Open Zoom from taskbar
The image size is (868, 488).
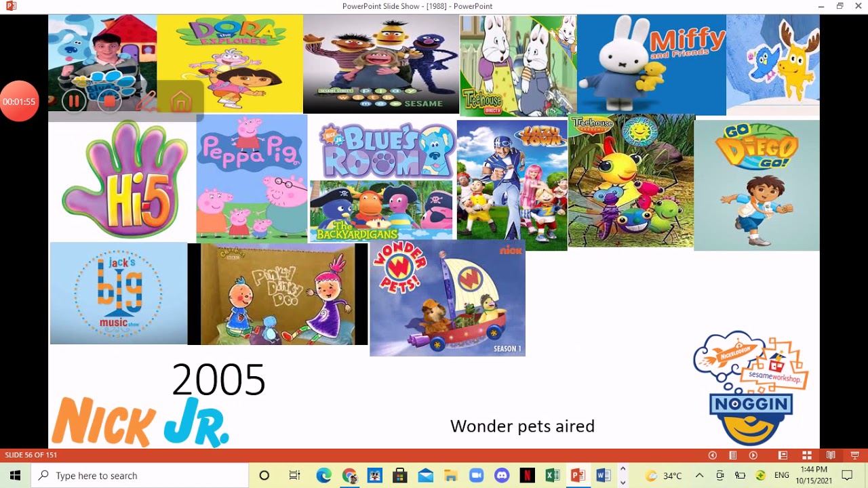pos(476,476)
